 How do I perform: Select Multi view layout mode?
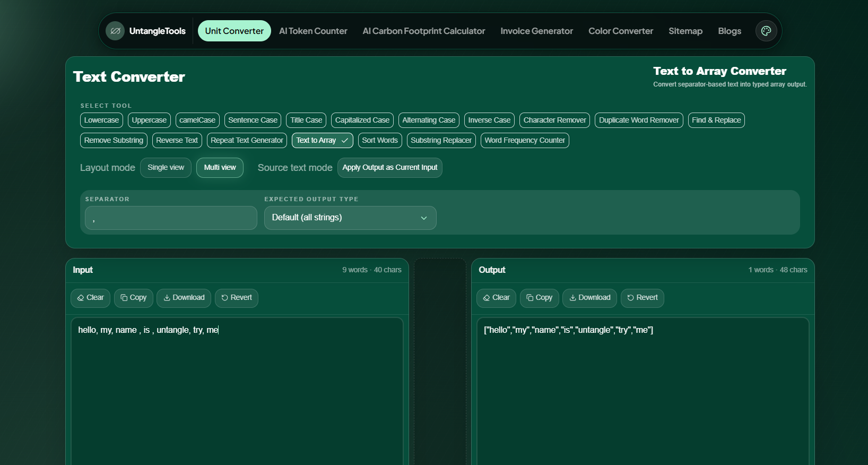pyautogui.click(x=220, y=168)
